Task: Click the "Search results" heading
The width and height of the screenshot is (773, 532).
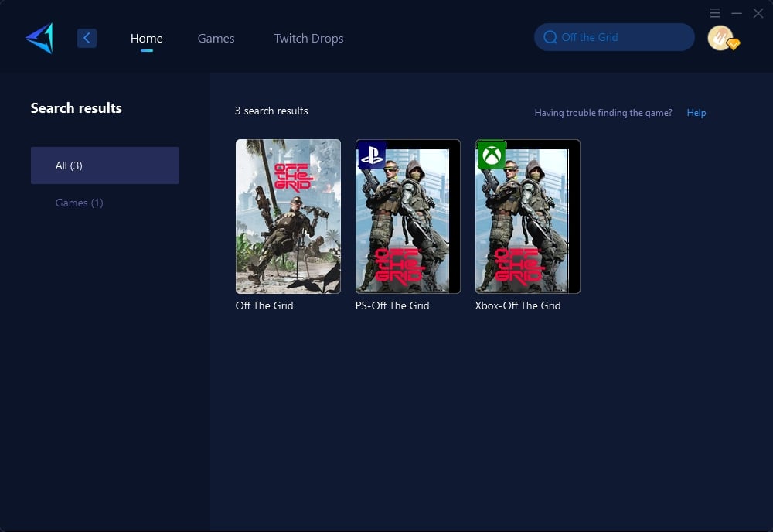Action: [77, 108]
